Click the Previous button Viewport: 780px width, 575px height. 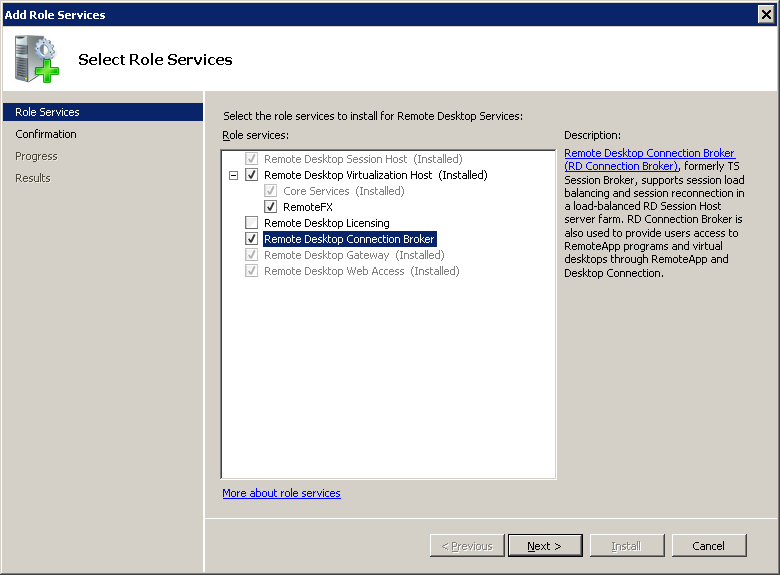pyautogui.click(x=467, y=546)
